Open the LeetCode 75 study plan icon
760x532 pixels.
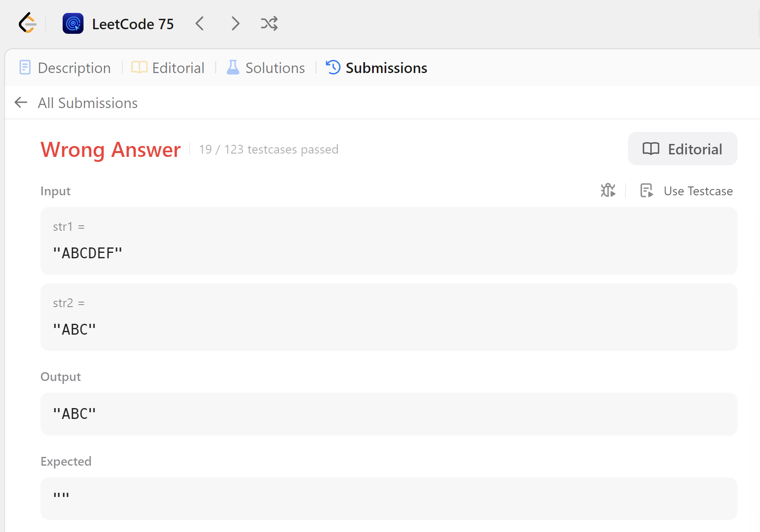click(x=73, y=23)
